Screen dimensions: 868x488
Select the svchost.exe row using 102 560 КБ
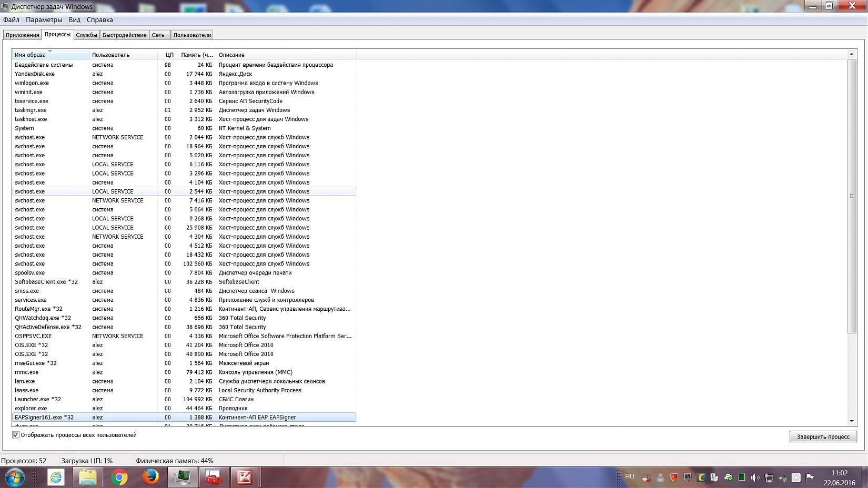184,264
